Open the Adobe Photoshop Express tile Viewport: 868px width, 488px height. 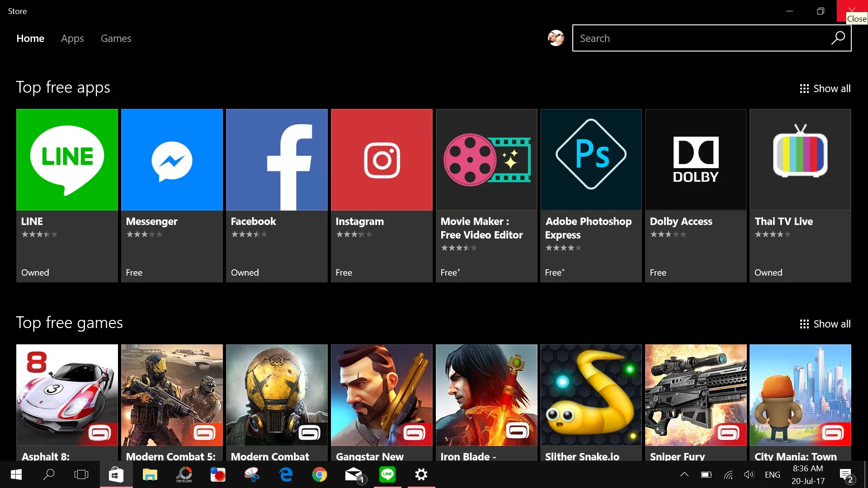click(591, 195)
